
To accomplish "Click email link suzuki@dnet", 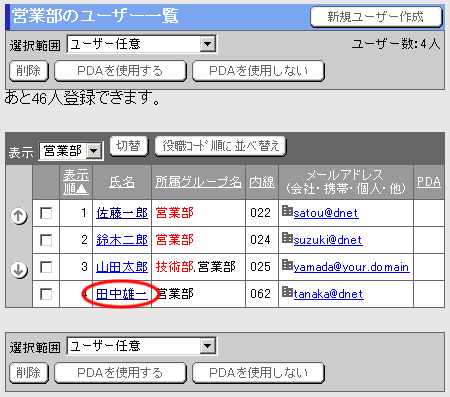I will point(328,240).
